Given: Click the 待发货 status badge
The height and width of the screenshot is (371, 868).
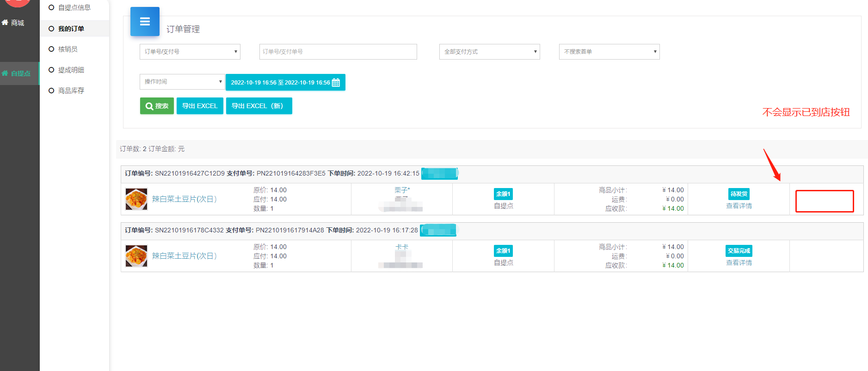Looking at the screenshot, I should pyautogui.click(x=739, y=194).
